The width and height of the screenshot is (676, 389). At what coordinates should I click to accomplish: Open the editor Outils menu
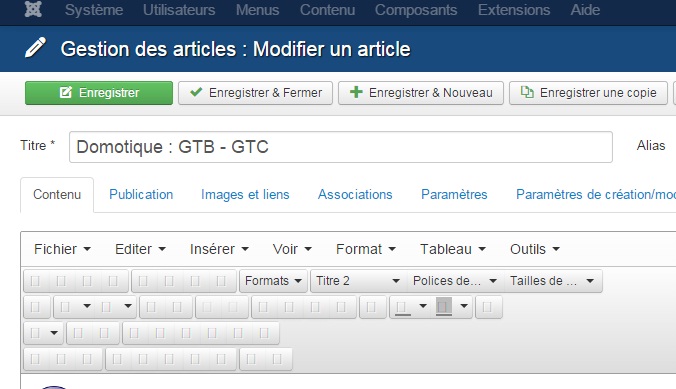coord(535,249)
